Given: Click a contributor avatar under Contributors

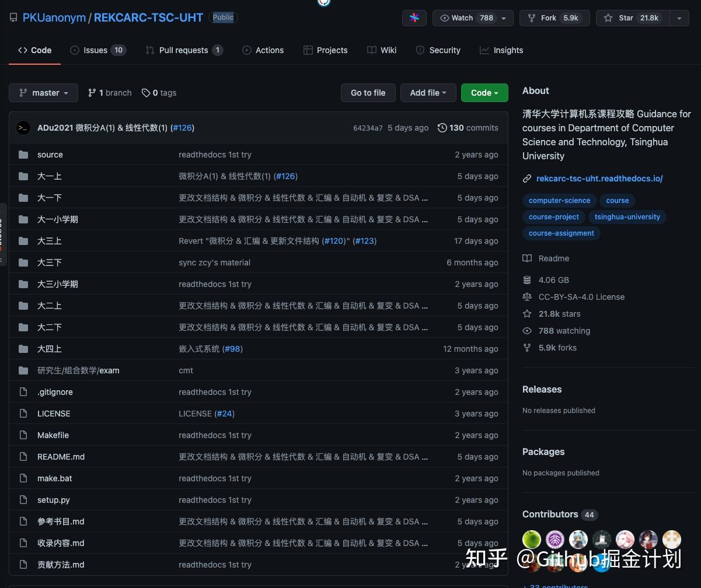Looking at the screenshot, I should pyautogui.click(x=531, y=540).
